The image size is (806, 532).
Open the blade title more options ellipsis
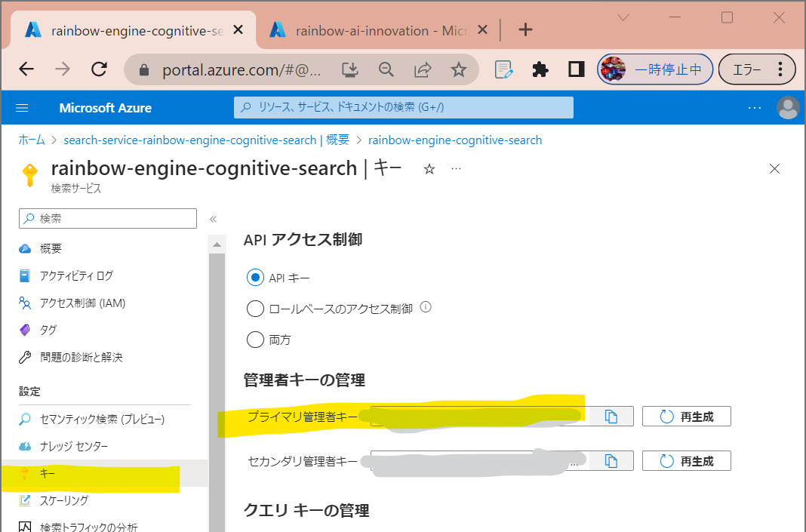point(456,168)
